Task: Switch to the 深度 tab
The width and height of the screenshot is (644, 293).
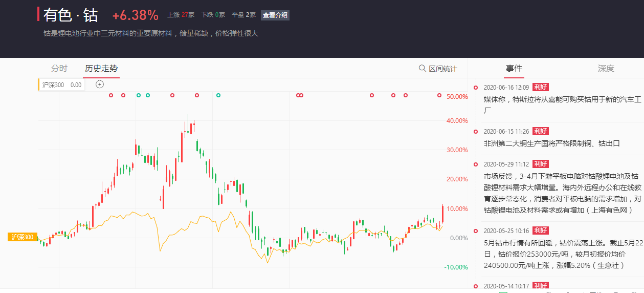Action: pyautogui.click(x=606, y=69)
